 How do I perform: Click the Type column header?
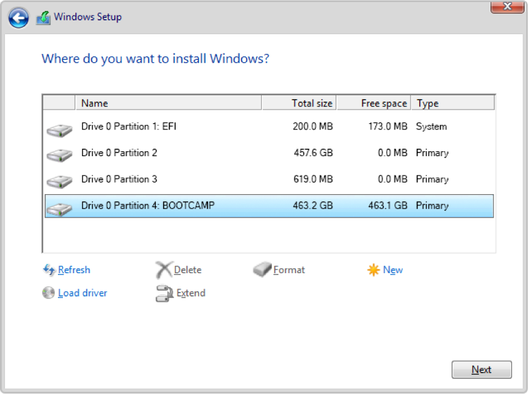tap(453, 103)
